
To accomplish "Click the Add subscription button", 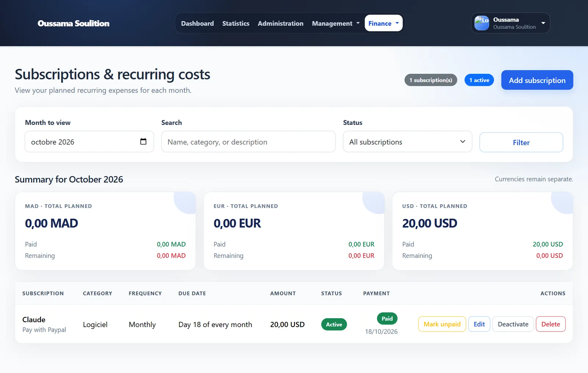I will [x=537, y=80].
